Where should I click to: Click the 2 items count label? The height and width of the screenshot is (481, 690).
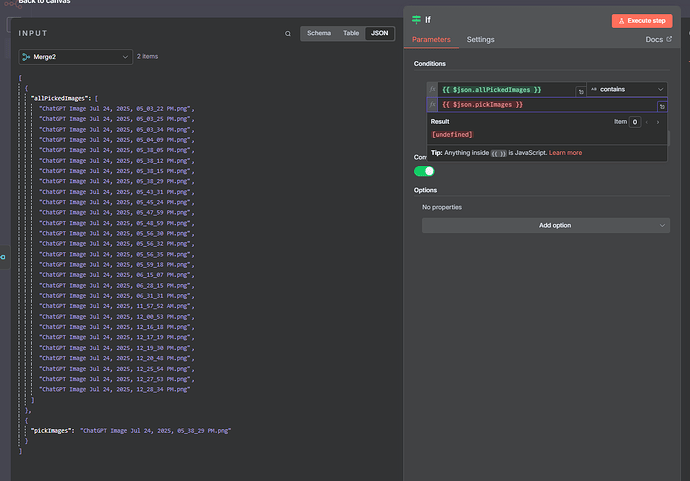(x=147, y=56)
